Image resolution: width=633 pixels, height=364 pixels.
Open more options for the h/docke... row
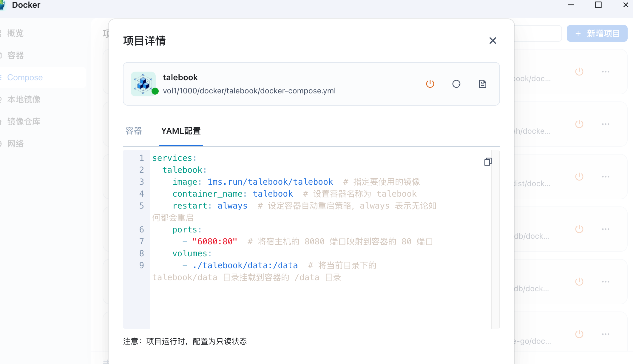tap(605, 124)
